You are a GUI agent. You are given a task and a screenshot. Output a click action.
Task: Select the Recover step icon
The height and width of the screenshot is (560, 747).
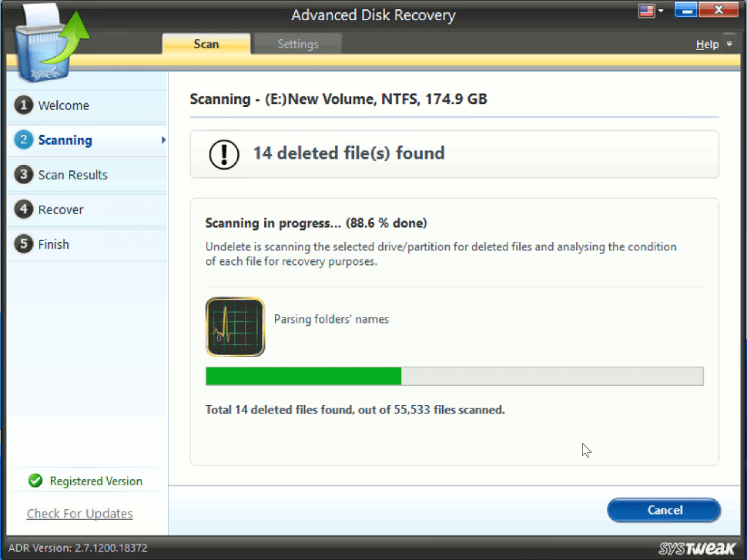pos(24,210)
